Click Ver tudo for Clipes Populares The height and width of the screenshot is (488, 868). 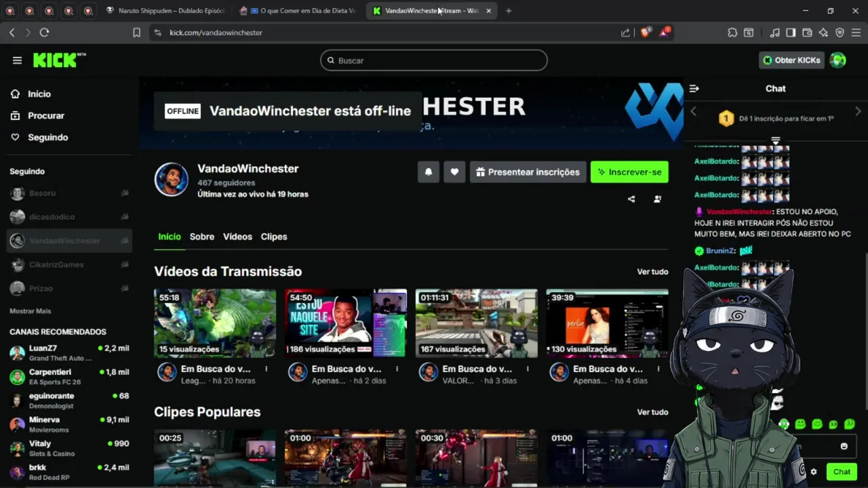point(652,412)
